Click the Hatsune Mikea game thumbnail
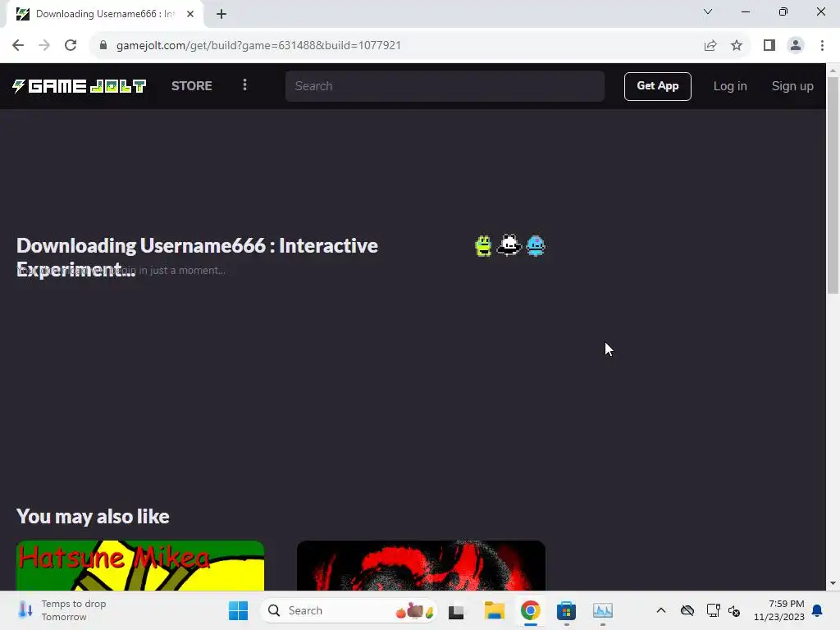Viewport: 840px width, 630px height. point(140,565)
